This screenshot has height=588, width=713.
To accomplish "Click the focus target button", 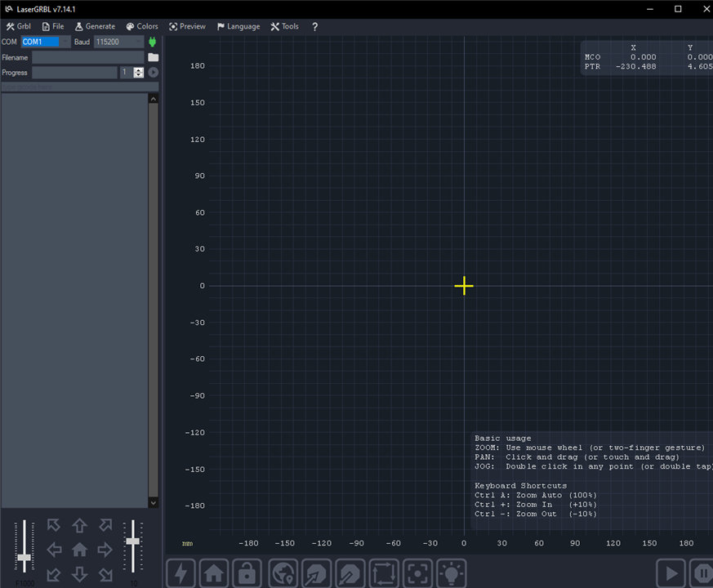I will pyautogui.click(x=417, y=573).
